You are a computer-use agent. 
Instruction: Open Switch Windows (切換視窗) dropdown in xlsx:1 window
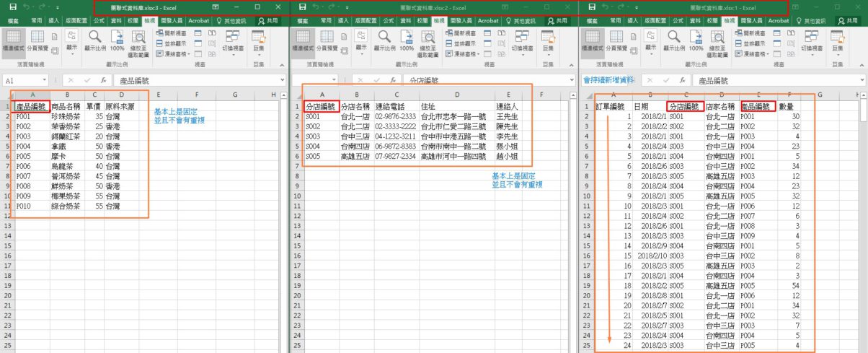tap(812, 43)
